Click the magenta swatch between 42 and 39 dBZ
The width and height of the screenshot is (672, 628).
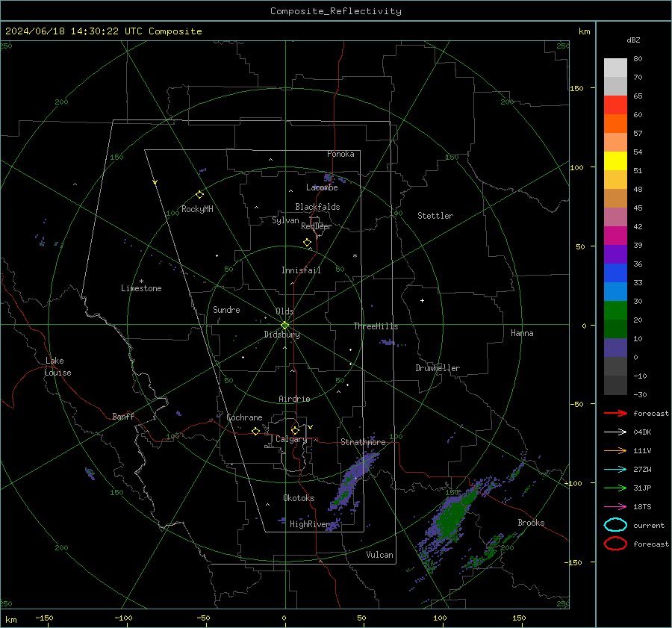(x=615, y=236)
